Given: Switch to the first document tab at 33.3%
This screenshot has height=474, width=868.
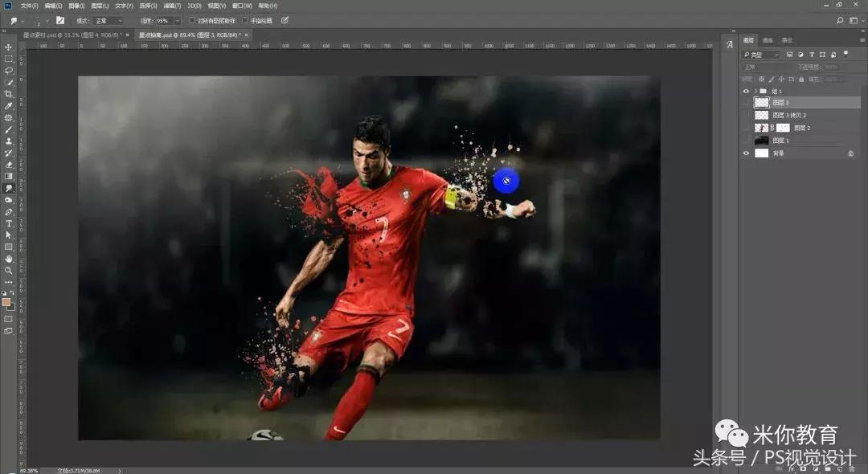Looking at the screenshot, I should pyautogui.click(x=72, y=35).
